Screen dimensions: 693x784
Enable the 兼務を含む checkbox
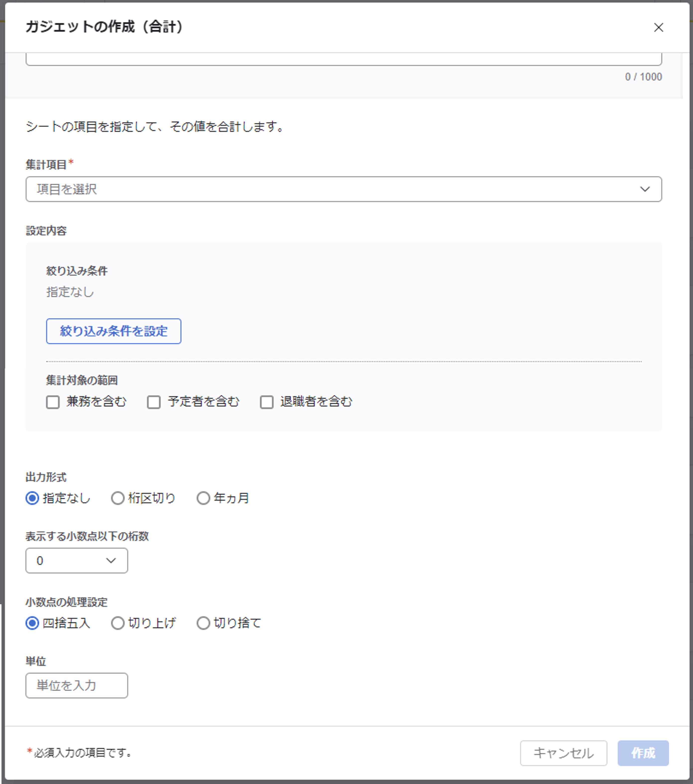(x=53, y=402)
